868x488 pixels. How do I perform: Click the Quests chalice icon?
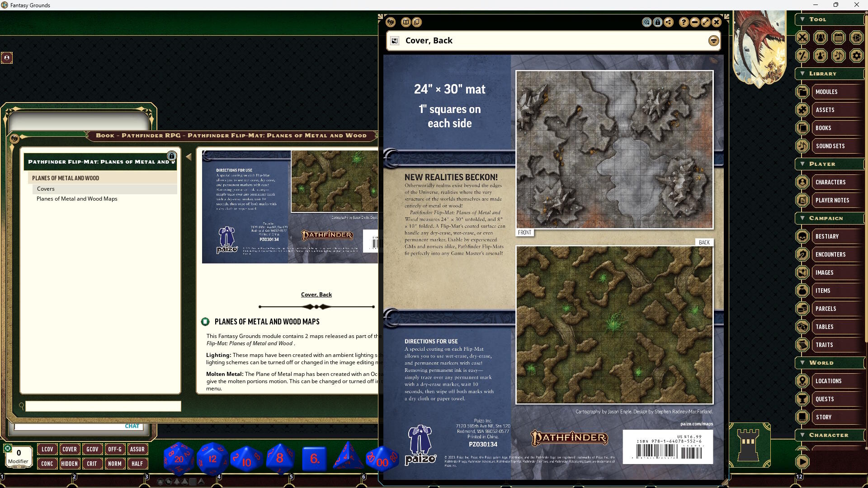802,399
